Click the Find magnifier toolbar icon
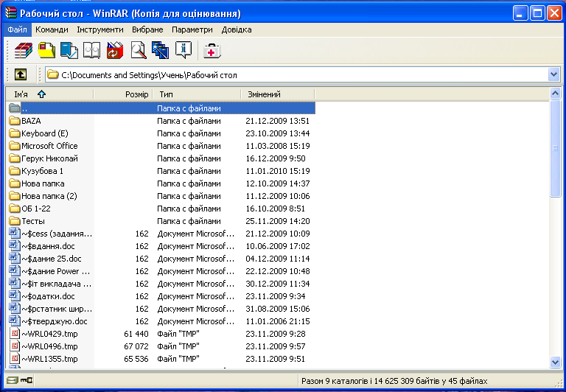Image resolution: width=566 pixels, height=392 pixels. 139,50
